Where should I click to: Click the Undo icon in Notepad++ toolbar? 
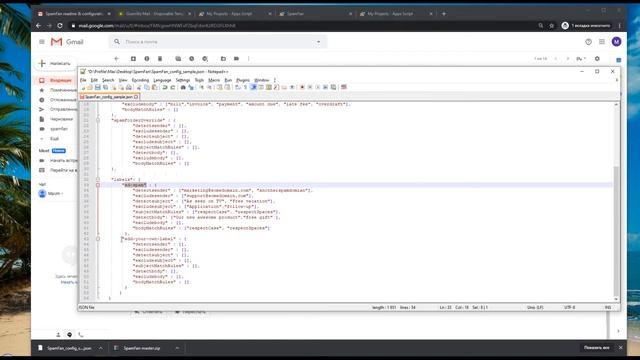pyautogui.click(x=164, y=87)
